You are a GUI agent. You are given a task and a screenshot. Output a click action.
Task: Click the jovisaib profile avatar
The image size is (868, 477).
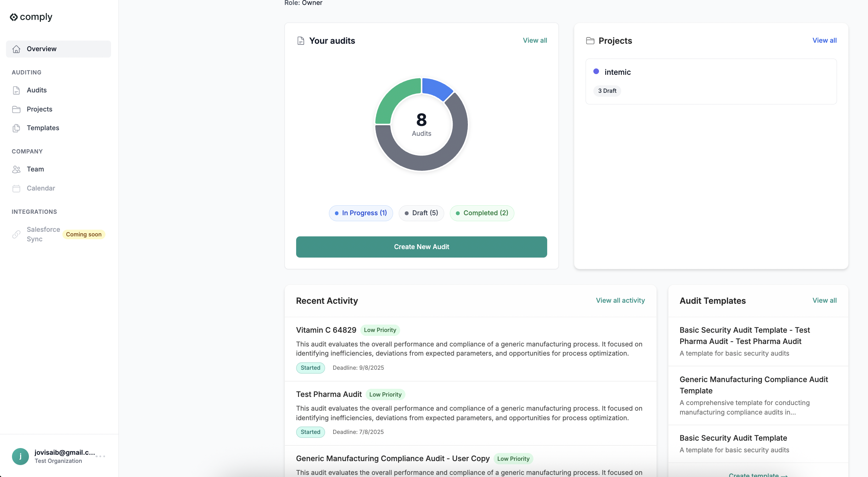pyautogui.click(x=20, y=456)
